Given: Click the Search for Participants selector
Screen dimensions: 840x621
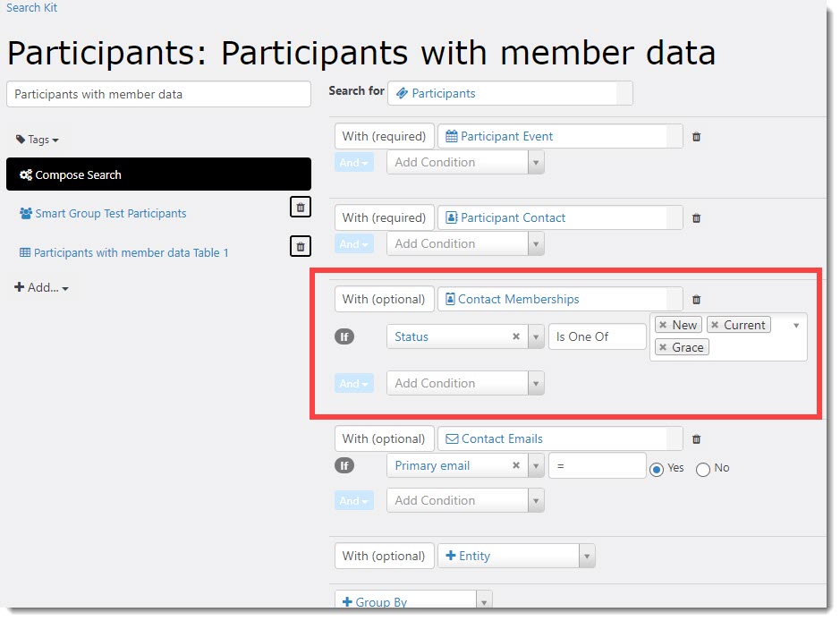Looking at the screenshot, I should [510, 93].
